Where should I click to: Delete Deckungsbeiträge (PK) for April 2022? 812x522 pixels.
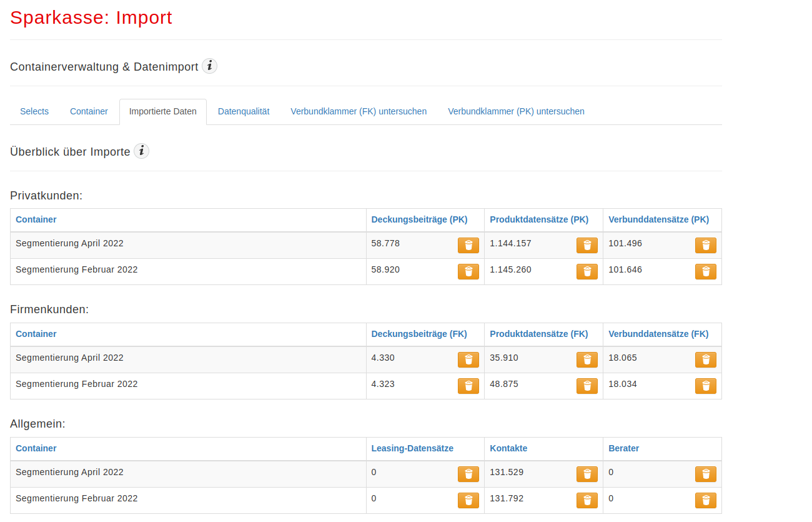468,245
